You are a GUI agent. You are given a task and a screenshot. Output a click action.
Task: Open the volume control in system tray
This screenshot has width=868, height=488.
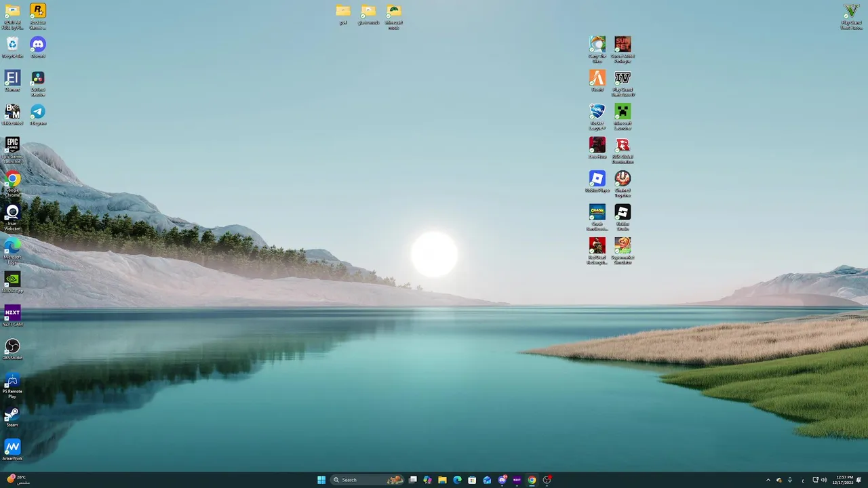[x=824, y=480]
